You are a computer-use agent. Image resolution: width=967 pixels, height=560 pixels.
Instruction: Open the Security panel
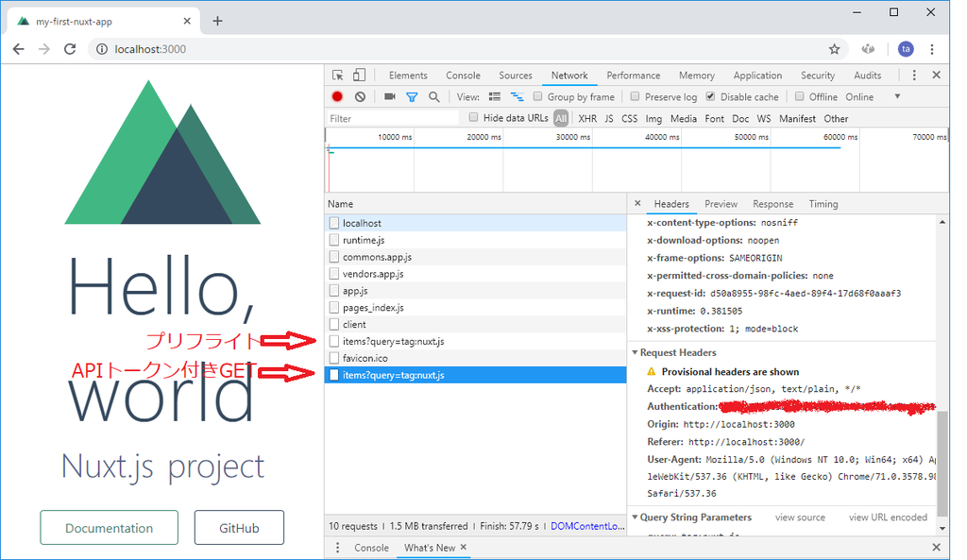(x=817, y=76)
